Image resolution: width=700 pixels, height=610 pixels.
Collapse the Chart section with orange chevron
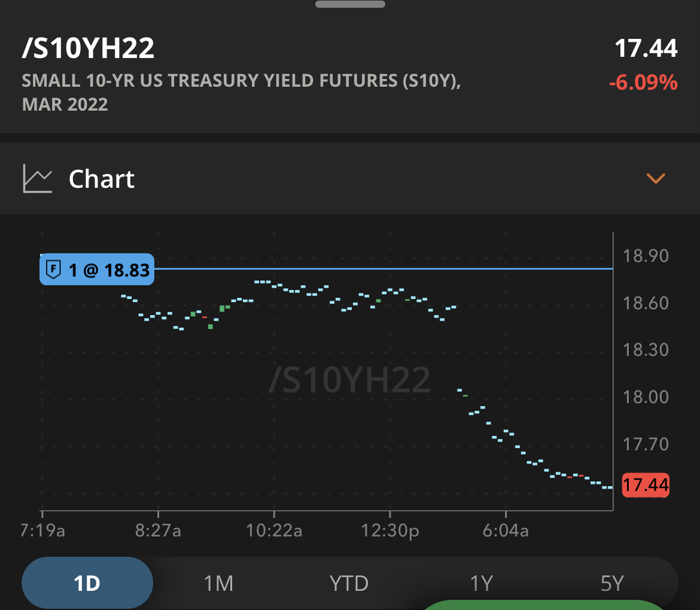coord(656,178)
